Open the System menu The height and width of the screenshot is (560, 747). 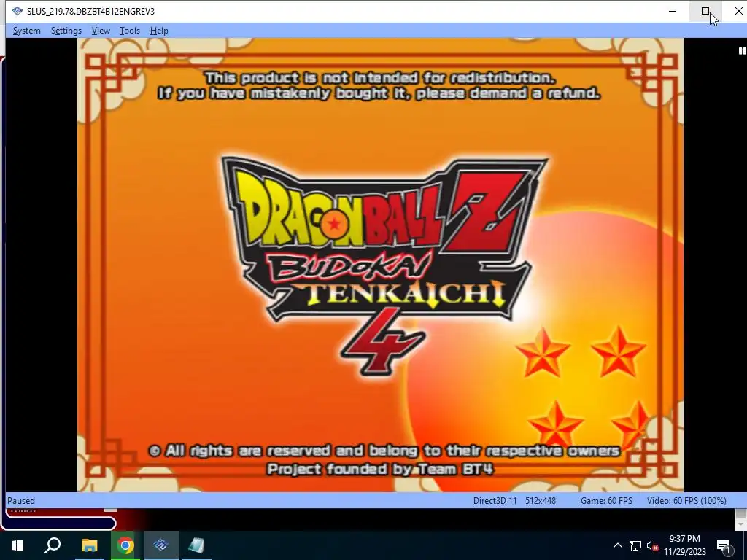pos(27,31)
